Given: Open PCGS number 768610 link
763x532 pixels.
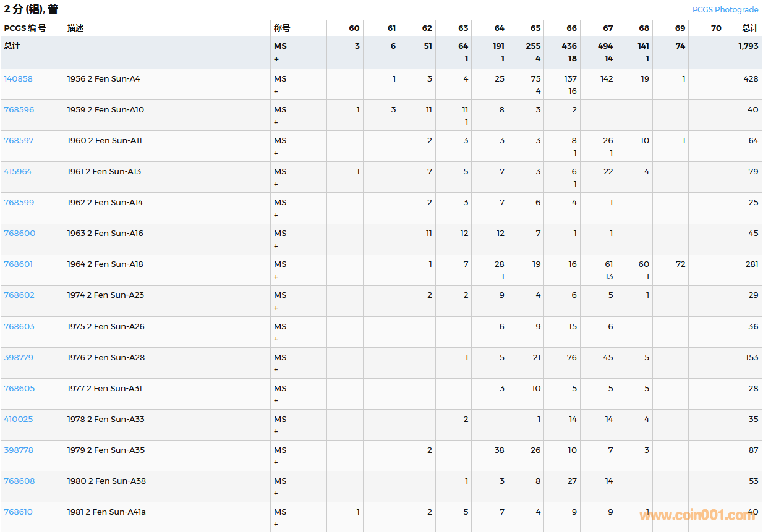Looking at the screenshot, I should click(19, 512).
